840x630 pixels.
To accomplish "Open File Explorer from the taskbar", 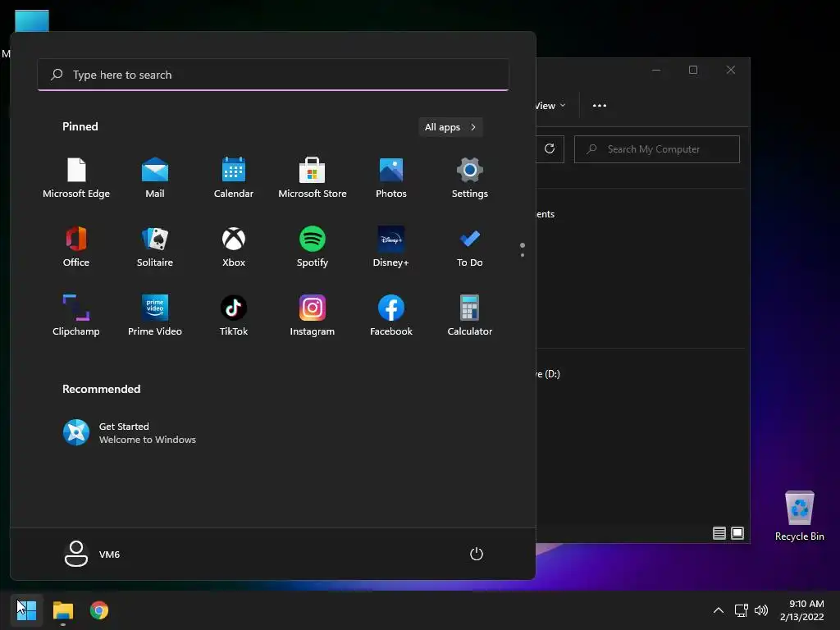I will 62,610.
